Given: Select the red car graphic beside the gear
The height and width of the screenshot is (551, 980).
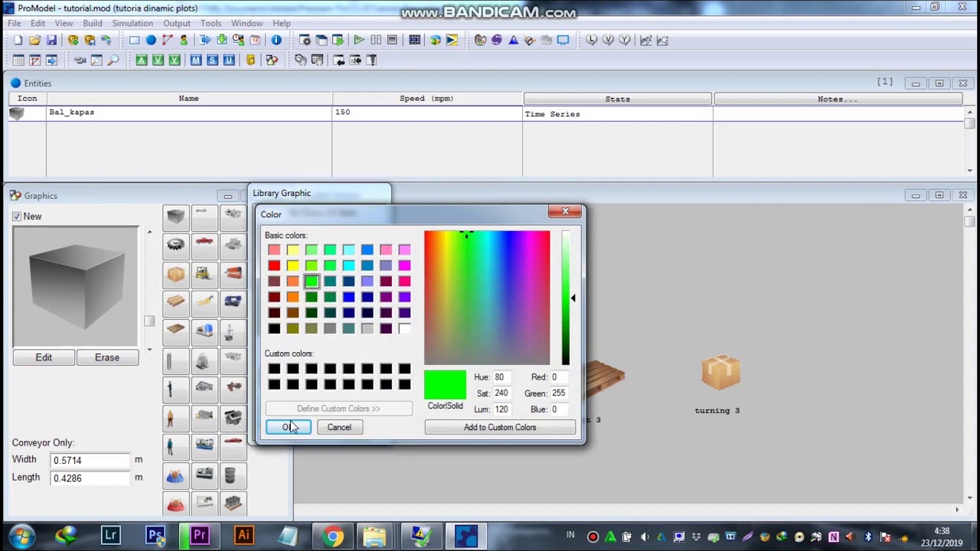Looking at the screenshot, I should [x=204, y=244].
